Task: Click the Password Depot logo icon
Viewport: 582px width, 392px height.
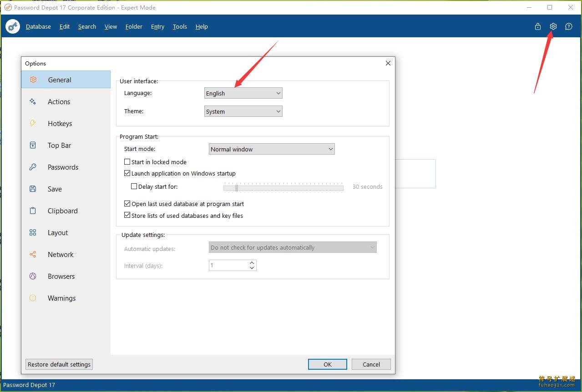Action: 13,26
